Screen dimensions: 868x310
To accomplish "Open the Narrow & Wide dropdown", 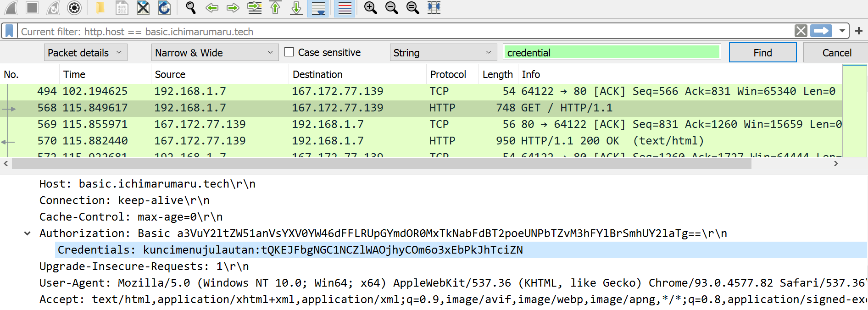I will tap(215, 53).
